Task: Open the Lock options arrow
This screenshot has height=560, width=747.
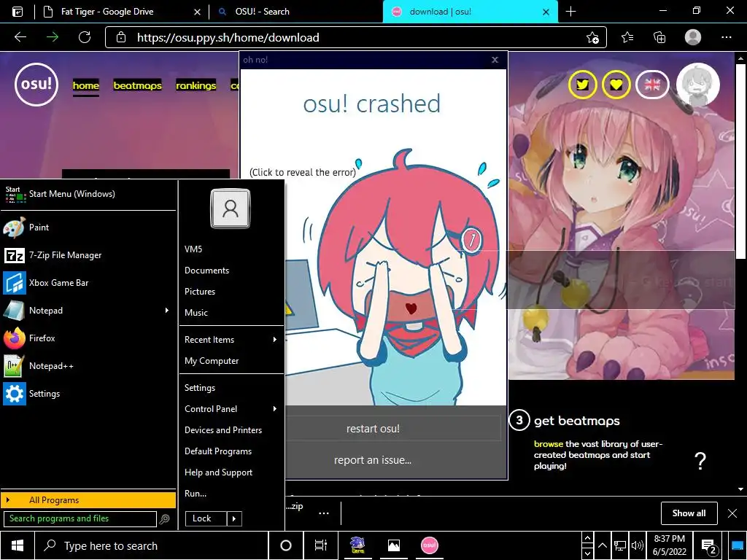Action: pos(234,518)
